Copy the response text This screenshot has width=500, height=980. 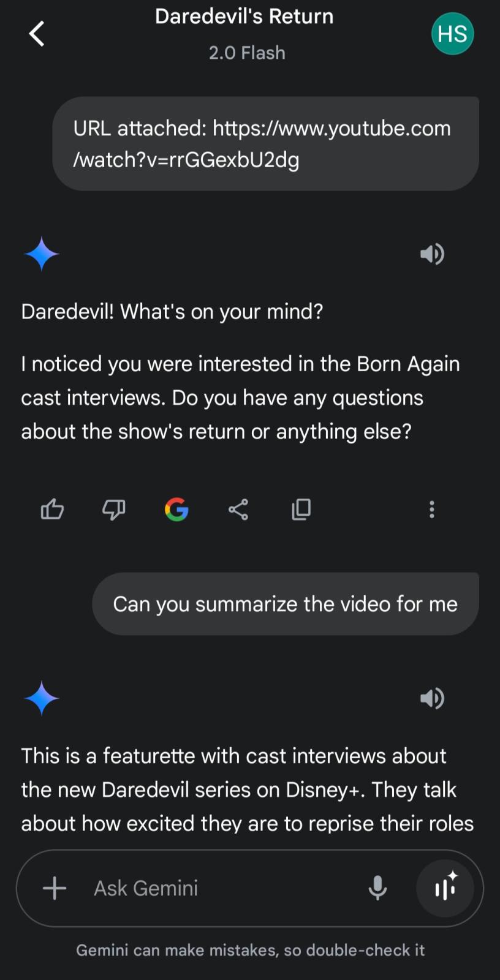tap(301, 509)
